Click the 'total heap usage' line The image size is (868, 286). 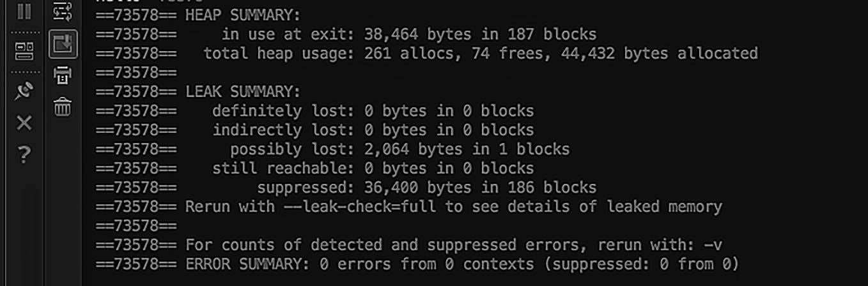[479, 53]
